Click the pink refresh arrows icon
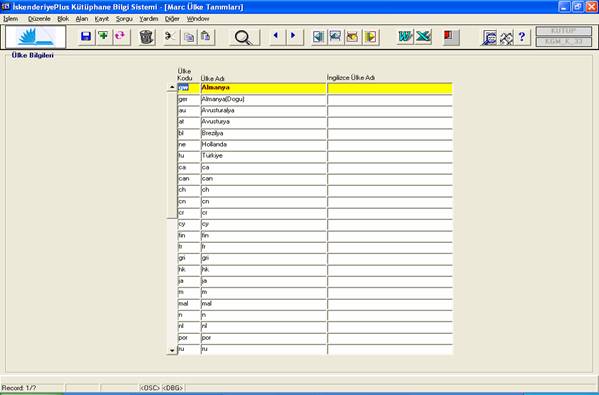The image size is (599, 395). coord(120,37)
